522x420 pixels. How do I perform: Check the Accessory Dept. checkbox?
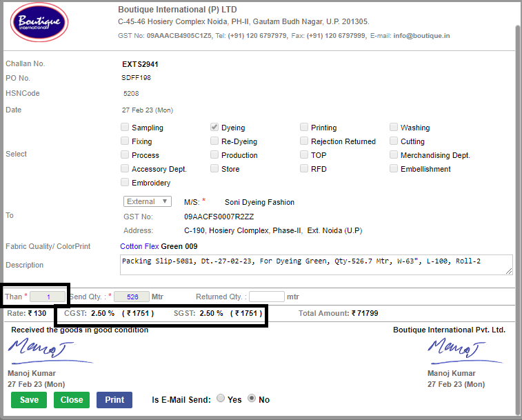[125, 168]
